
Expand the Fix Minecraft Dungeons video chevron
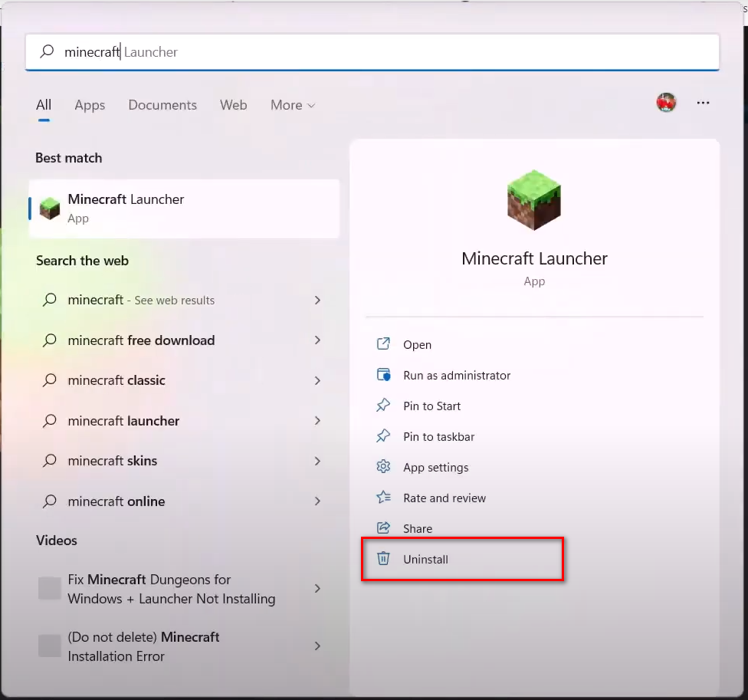[x=318, y=588]
